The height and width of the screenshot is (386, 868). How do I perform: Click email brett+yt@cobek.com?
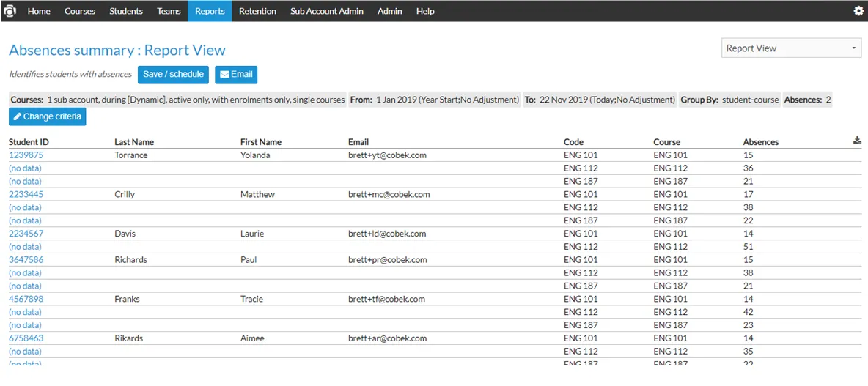tap(388, 155)
